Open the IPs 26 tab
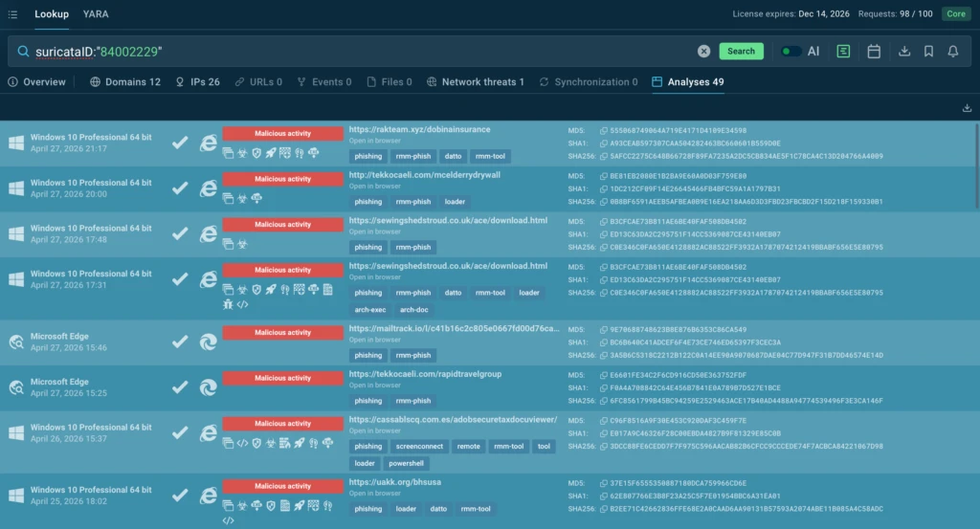The height and width of the screenshot is (529, 980). click(x=197, y=82)
